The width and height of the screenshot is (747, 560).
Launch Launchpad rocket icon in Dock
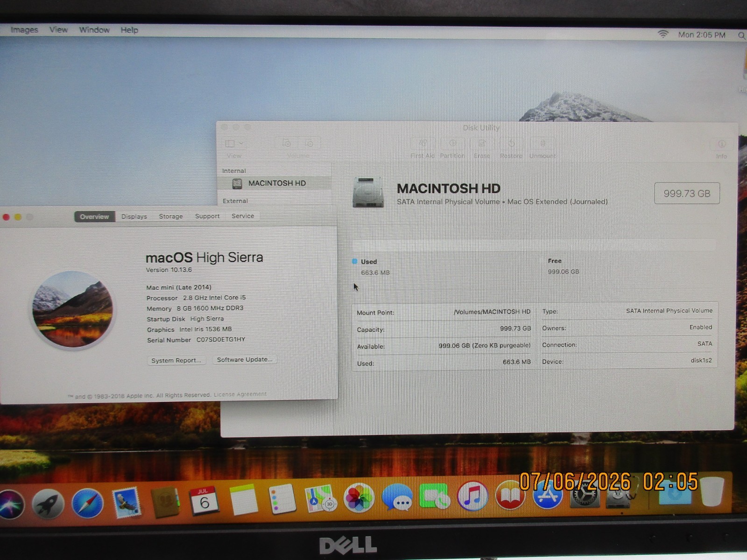click(x=48, y=504)
